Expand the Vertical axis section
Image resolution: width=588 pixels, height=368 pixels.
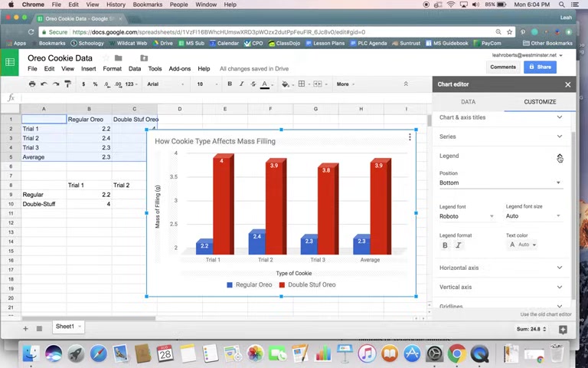(501, 287)
